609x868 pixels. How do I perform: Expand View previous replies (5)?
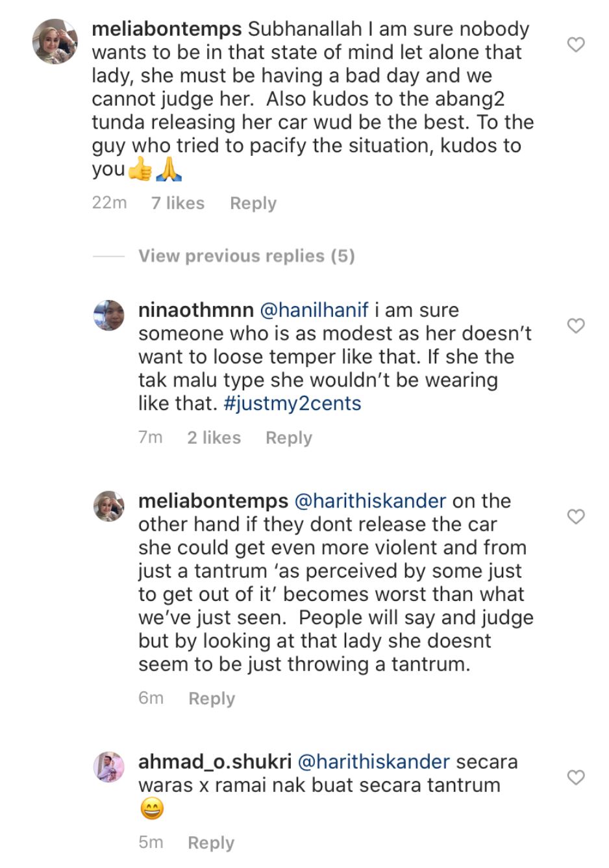[246, 256]
